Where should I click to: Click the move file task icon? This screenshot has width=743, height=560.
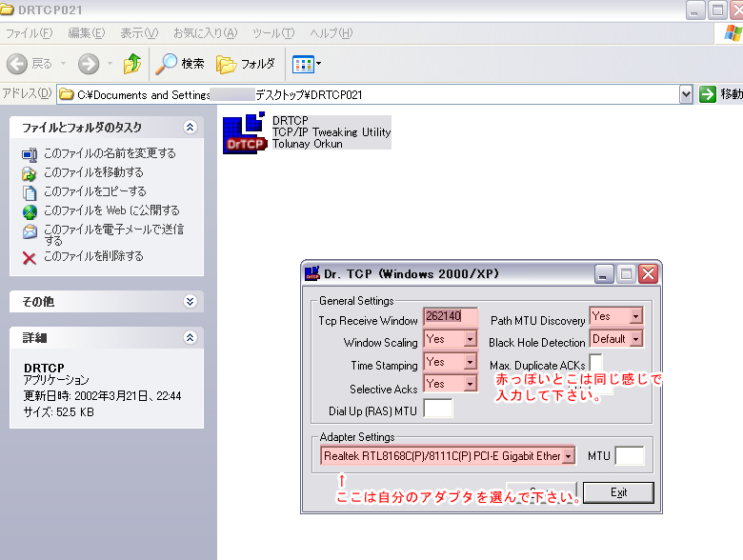(29, 174)
